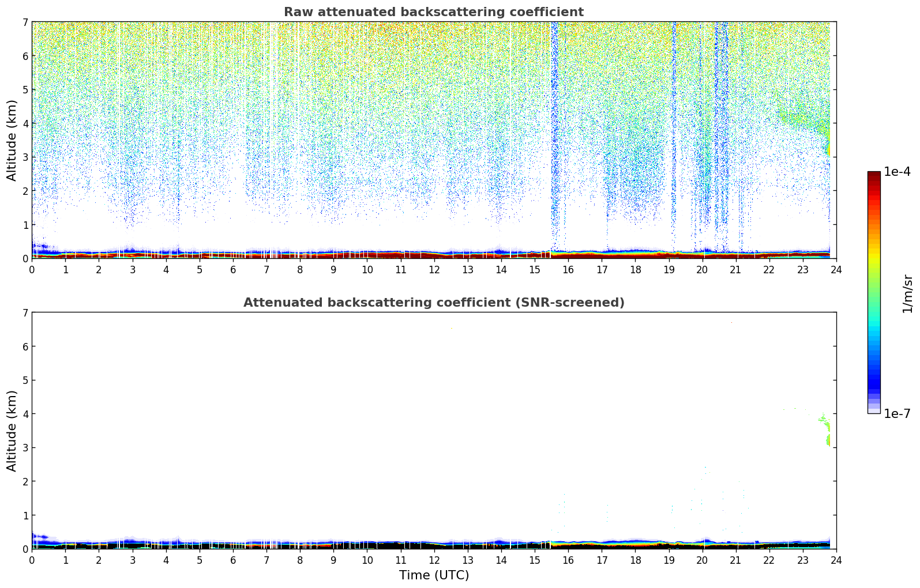The image size is (920, 588).
Task: Select hour 6 tick on the bottom plot
Action: click(233, 560)
